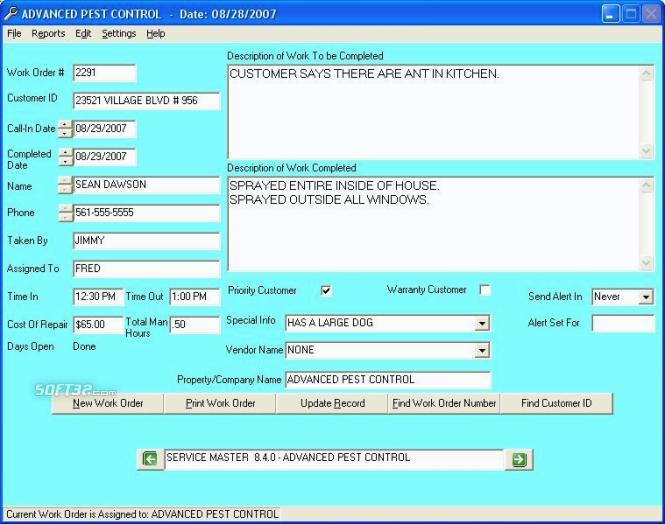This screenshot has width=665, height=524.
Task: Expand the Vendor Name dropdown arrow
Action: click(x=482, y=351)
